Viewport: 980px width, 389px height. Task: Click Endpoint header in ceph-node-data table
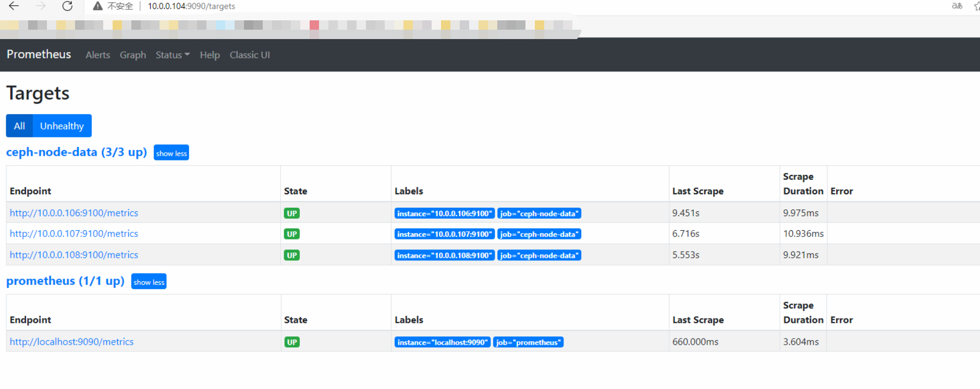coord(30,191)
